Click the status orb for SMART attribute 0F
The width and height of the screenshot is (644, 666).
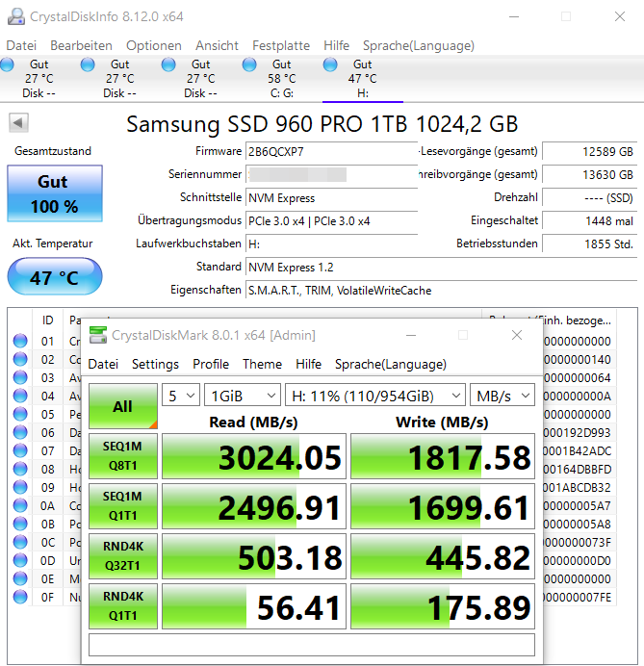[x=20, y=597]
